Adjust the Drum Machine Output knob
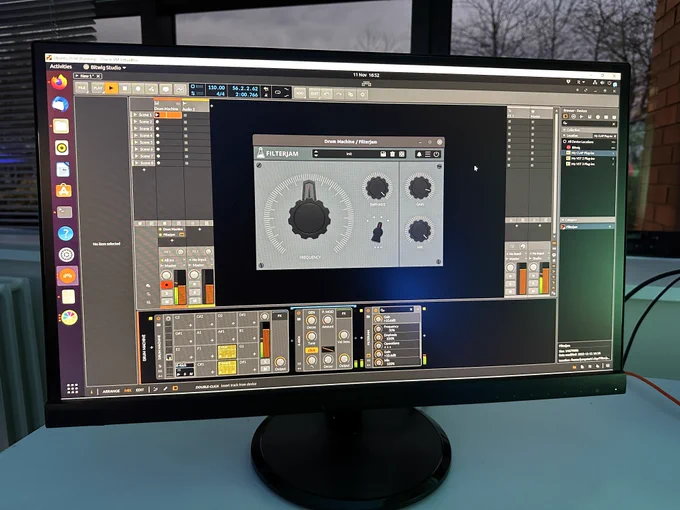This screenshot has height=510, width=680. click(x=280, y=362)
